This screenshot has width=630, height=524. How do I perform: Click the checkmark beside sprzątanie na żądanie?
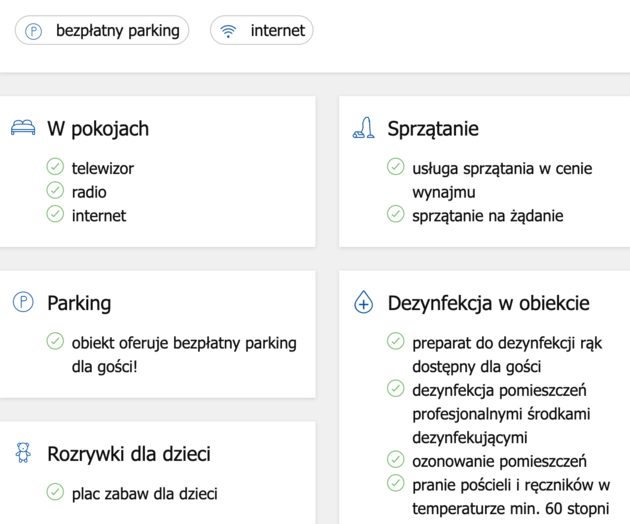(x=396, y=214)
